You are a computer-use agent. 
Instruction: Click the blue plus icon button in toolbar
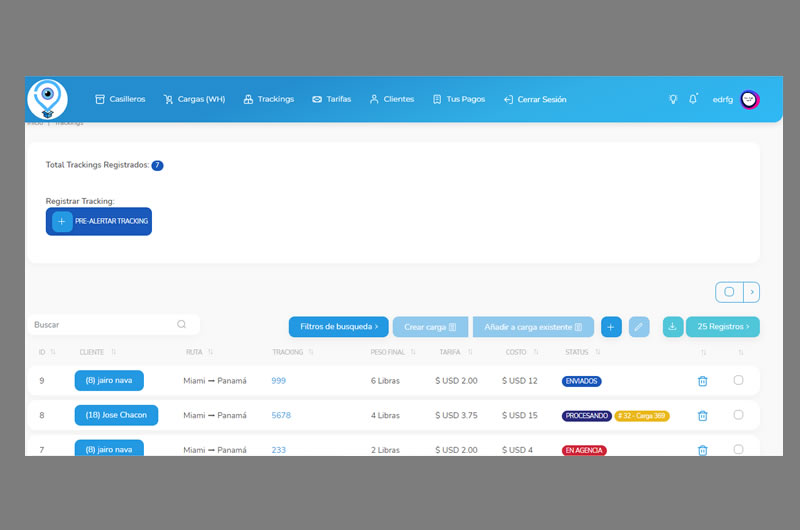tap(611, 327)
